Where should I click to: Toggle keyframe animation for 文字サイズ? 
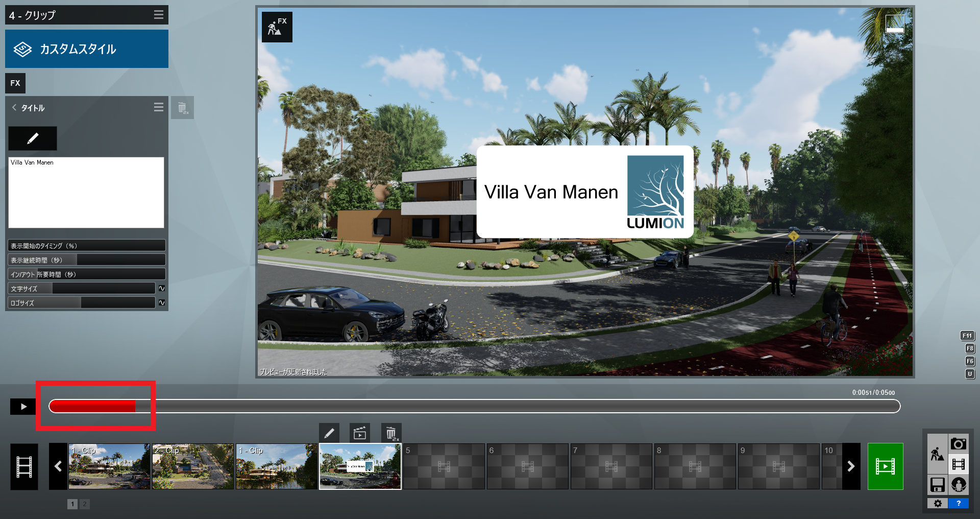(x=162, y=288)
